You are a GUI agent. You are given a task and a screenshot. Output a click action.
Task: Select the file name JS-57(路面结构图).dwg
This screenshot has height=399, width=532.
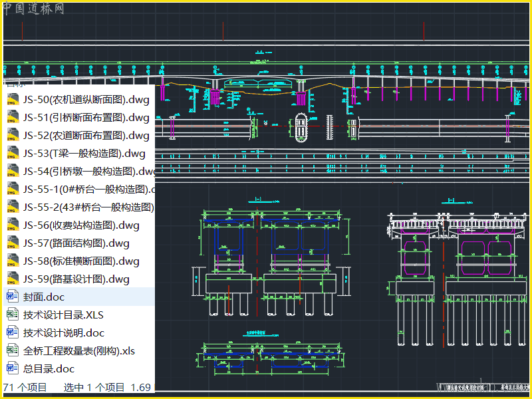click(x=76, y=243)
